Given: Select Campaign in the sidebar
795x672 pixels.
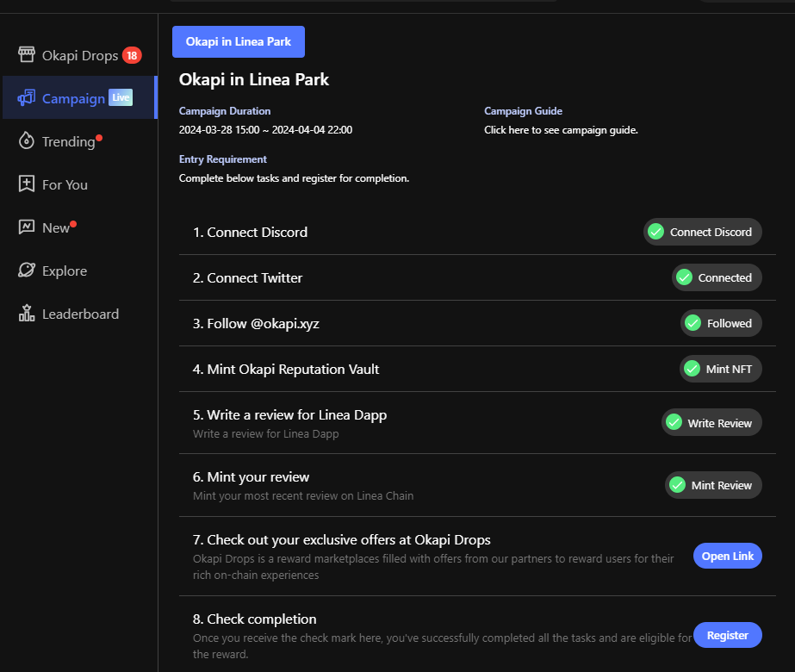Looking at the screenshot, I should pos(80,97).
